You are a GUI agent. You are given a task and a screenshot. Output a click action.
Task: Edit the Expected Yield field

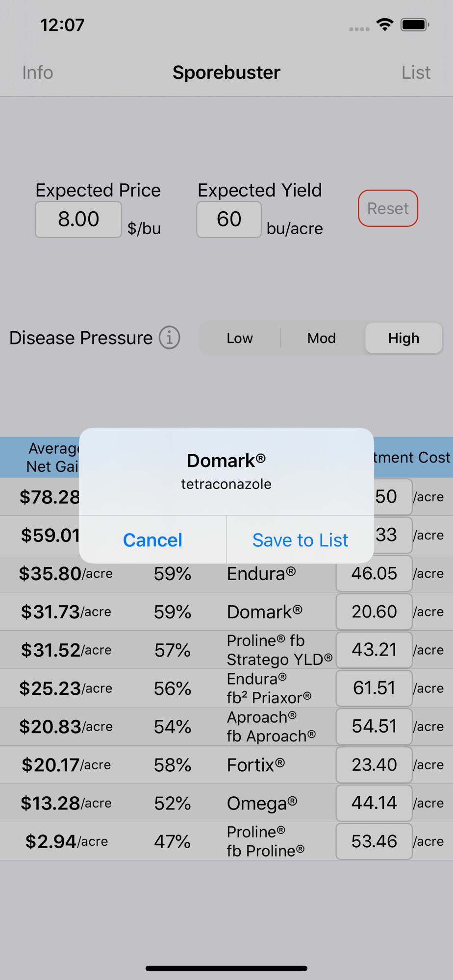click(x=229, y=219)
